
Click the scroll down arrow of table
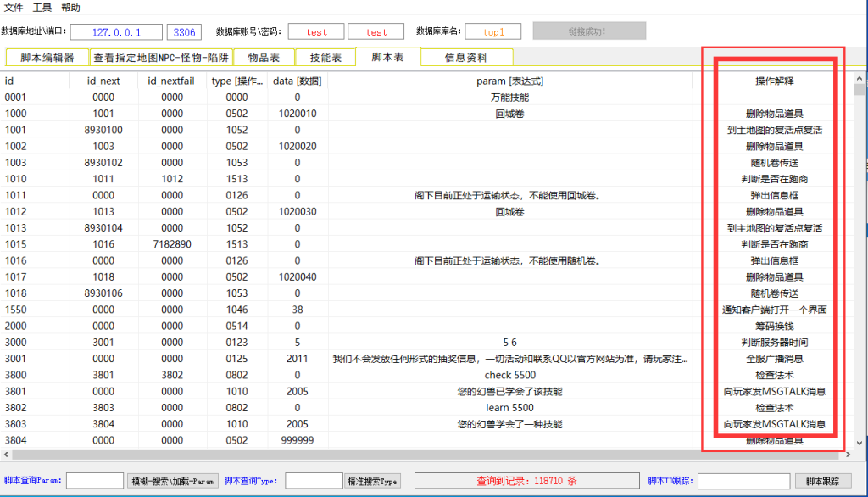tap(860, 444)
